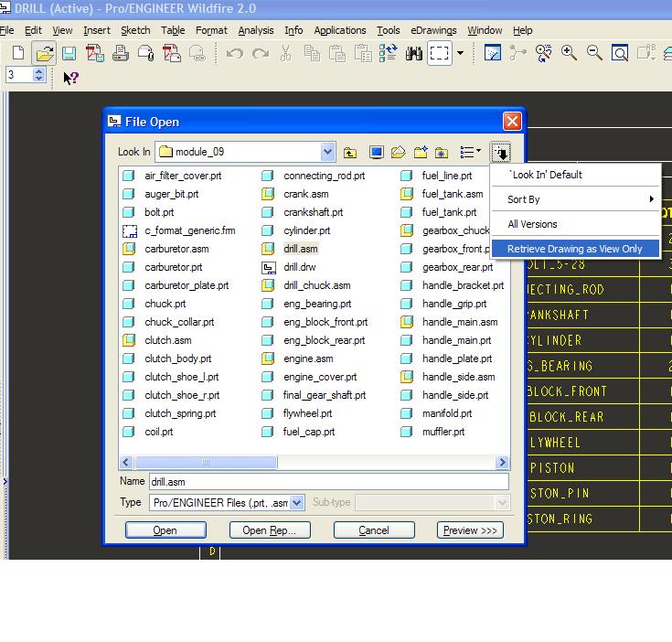
Task: Open the Applications menu
Action: coord(340,30)
